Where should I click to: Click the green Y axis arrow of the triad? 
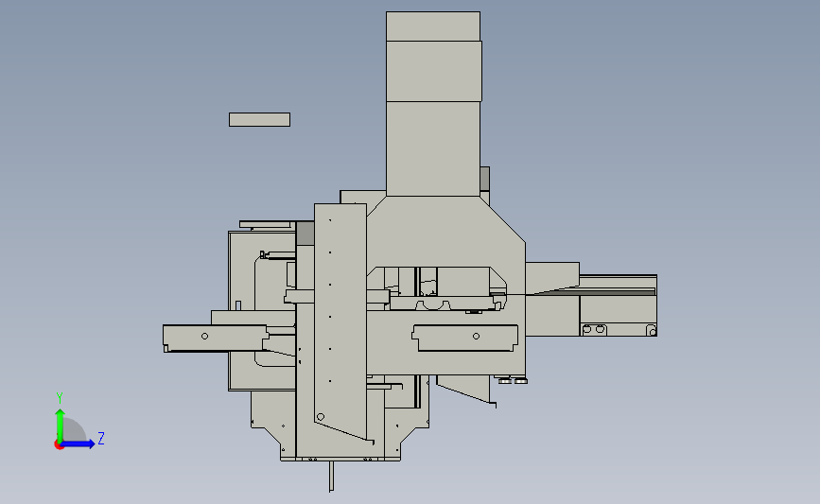coord(60,426)
